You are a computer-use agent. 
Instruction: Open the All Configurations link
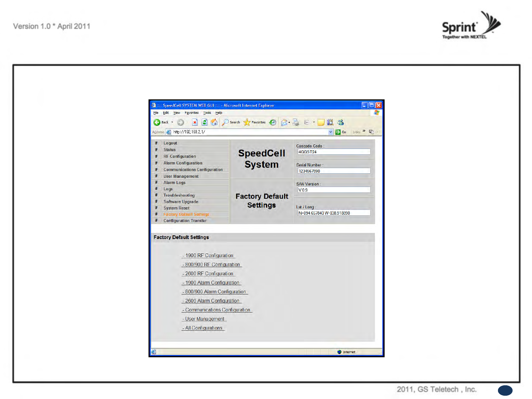pos(203,328)
